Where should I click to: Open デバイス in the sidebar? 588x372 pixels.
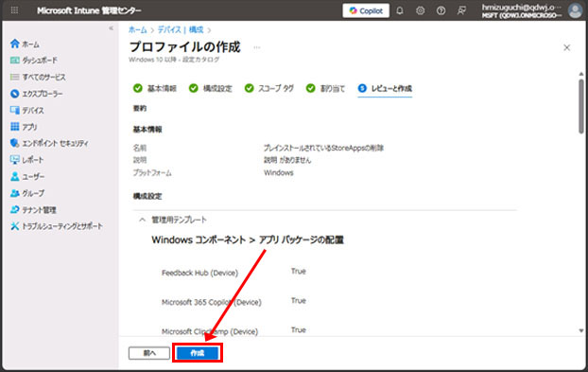(x=27, y=110)
